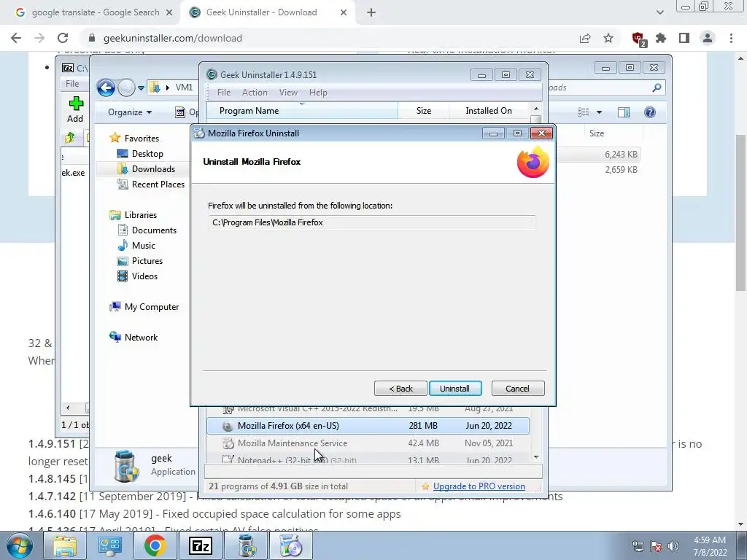Select Mozilla Maintenance Service row
Screen dimensions: 747x560
coord(368,443)
